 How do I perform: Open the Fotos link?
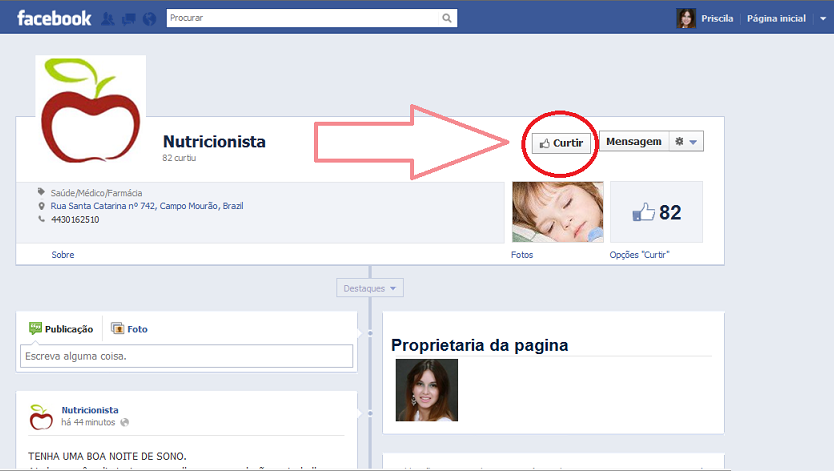(x=522, y=255)
